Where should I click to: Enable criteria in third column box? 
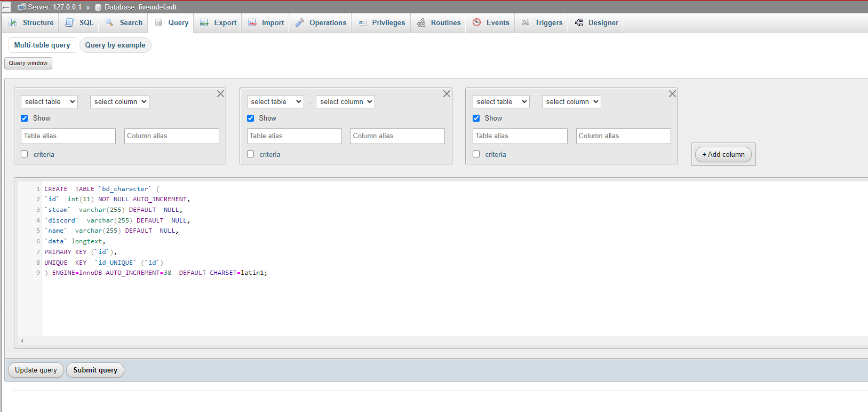476,154
